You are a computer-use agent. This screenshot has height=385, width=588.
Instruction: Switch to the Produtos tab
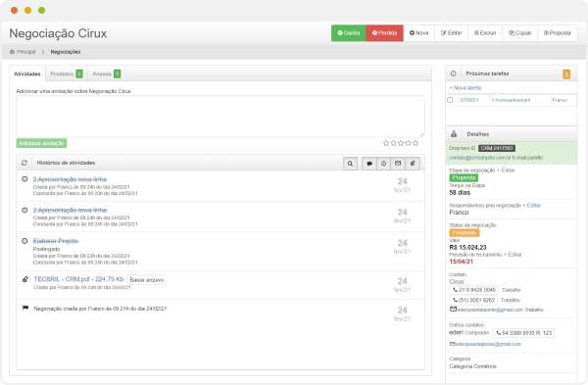click(x=67, y=73)
